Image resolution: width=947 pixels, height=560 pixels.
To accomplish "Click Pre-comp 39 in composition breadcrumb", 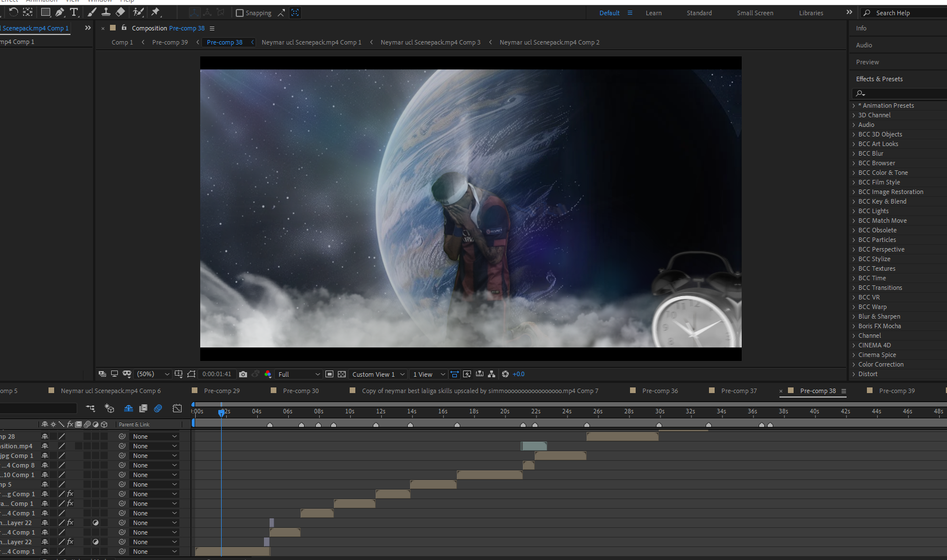I will pos(170,42).
